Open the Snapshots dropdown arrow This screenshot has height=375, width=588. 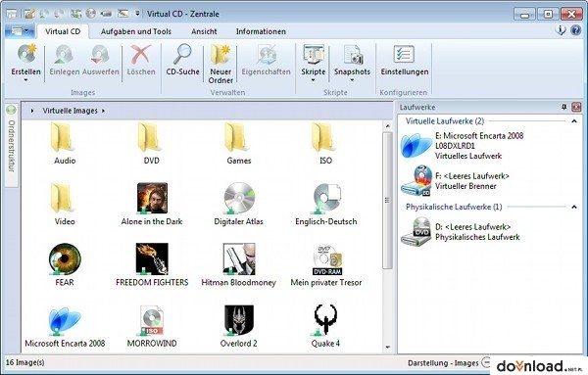tap(352, 80)
